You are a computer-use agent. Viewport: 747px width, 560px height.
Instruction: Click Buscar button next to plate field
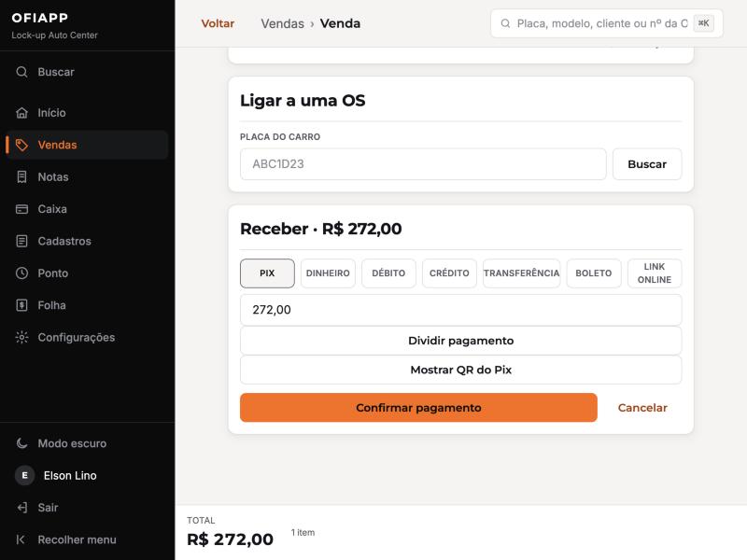pos(647,164)
